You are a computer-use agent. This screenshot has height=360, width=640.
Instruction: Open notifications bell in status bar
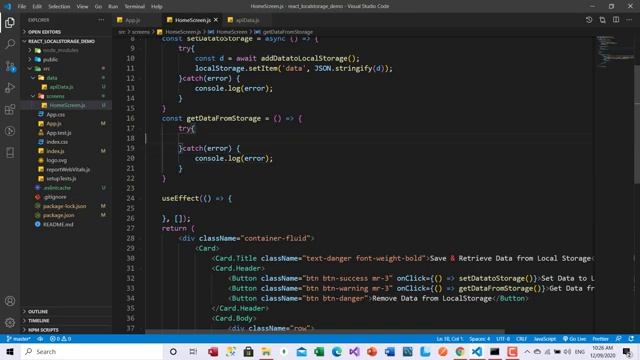[631, 339]
